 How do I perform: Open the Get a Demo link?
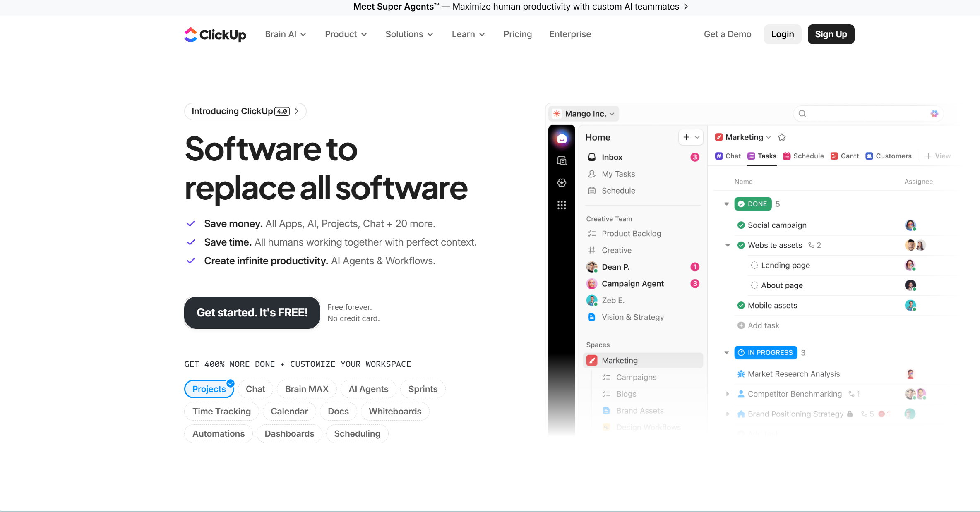coord(728,34)
